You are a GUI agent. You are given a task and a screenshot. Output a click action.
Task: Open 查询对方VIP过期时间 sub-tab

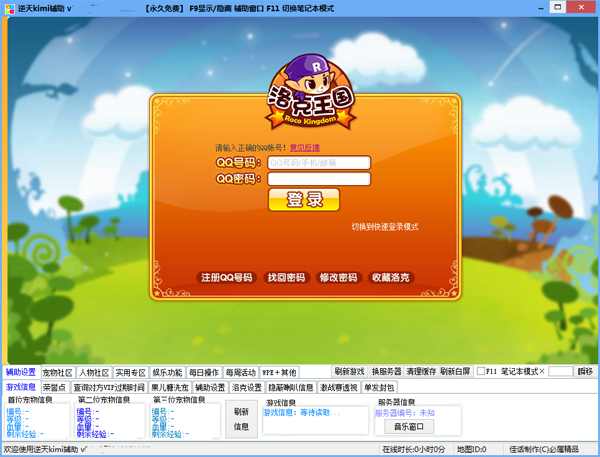tap(109, 387)
